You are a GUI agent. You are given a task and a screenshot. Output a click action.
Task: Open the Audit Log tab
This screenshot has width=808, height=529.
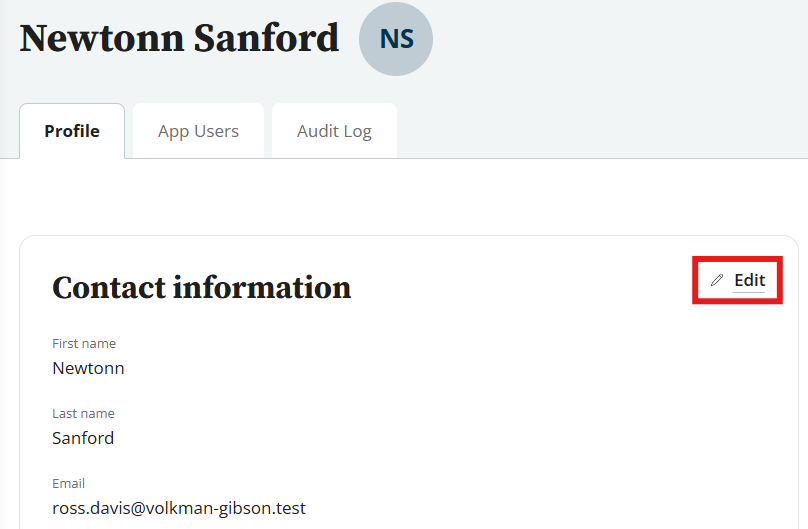pos(334,131)
